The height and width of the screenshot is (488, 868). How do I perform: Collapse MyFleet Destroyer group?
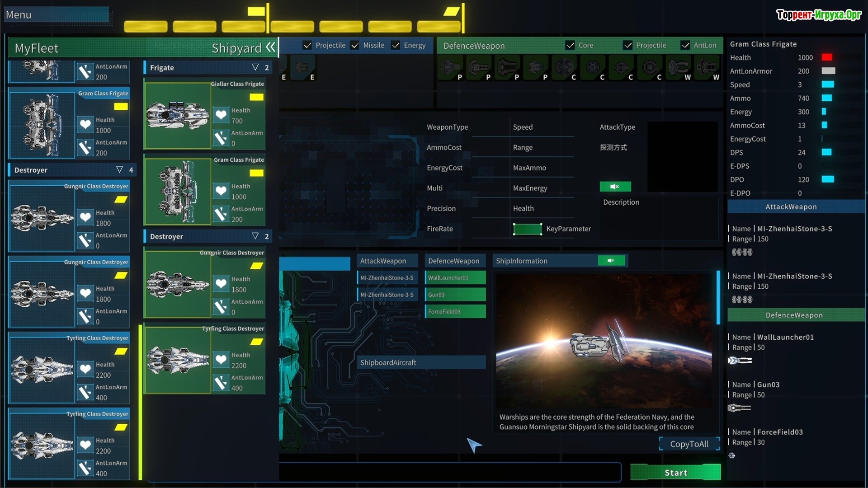click(x=119, y=170)
